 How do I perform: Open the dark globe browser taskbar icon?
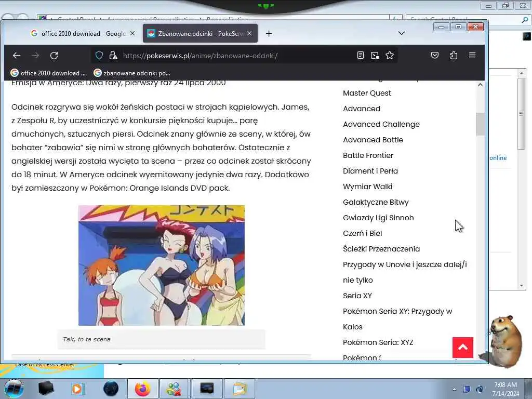click(111, 389)
